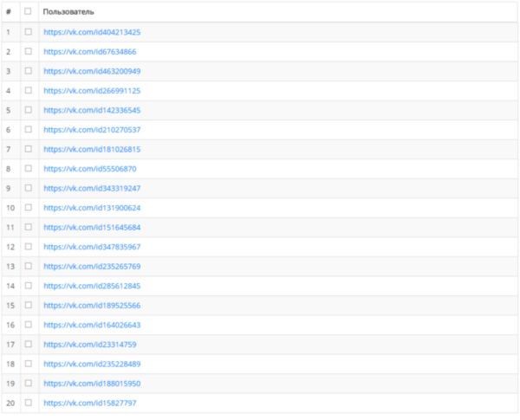
Task: Open link https://vk.com/id164026643
Action: point(92,325)
